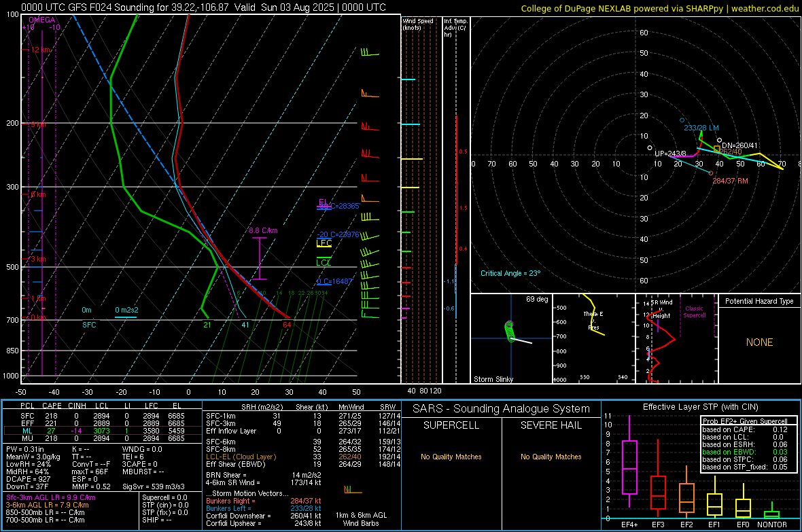Click the EF4+ box plot label
Screen dimensions: 802x532
click(x=629, y=525)
